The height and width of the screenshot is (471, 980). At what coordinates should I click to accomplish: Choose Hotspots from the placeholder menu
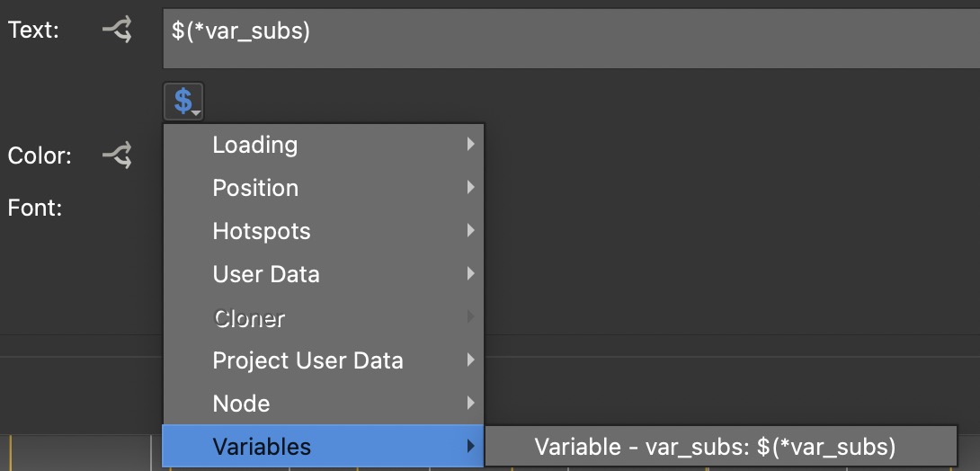(x=262, y=231)
